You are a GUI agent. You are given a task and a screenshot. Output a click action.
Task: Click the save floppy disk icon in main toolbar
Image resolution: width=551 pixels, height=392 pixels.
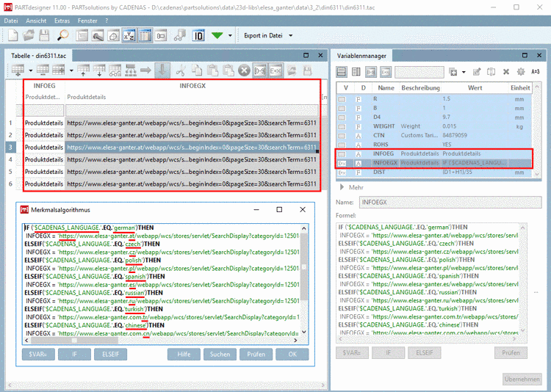45,35
